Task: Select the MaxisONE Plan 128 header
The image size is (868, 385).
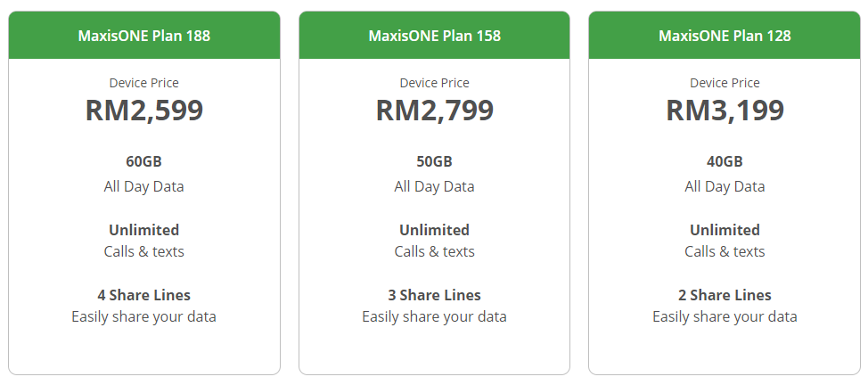Action: pos(725,36)
